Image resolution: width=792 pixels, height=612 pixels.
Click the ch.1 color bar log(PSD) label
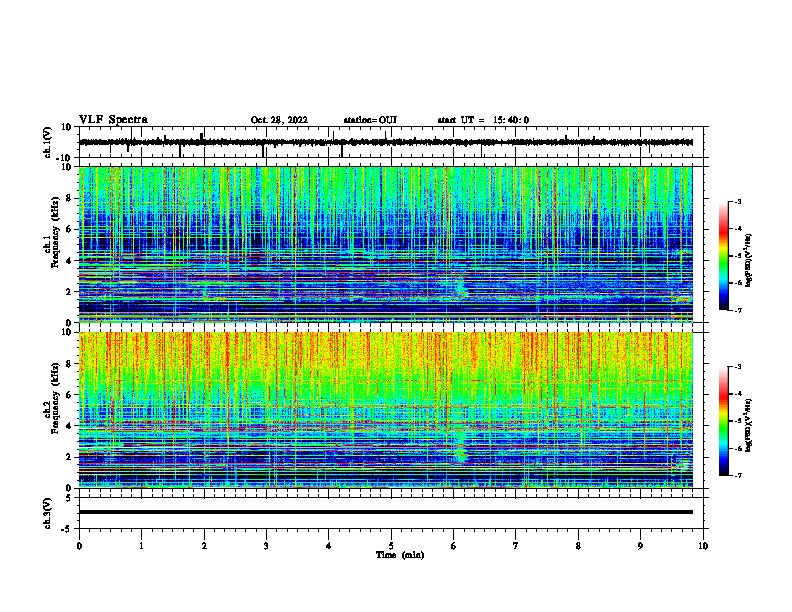(x=748, y=260)
